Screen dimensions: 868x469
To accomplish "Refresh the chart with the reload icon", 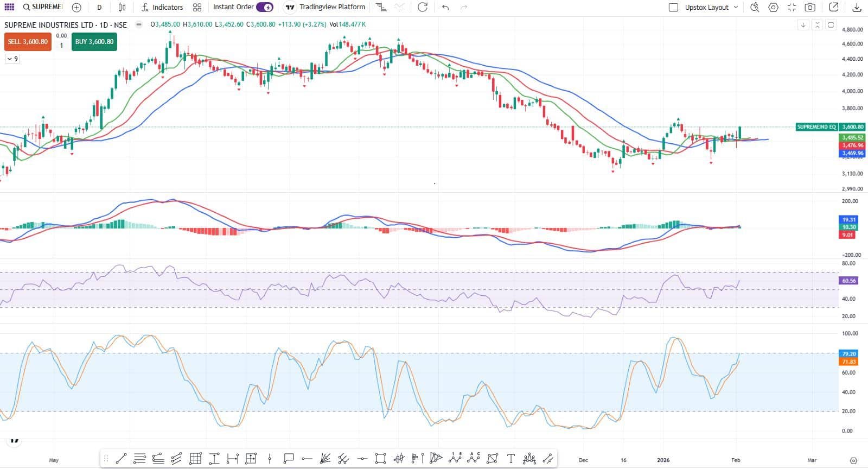I will pos(423,7).
